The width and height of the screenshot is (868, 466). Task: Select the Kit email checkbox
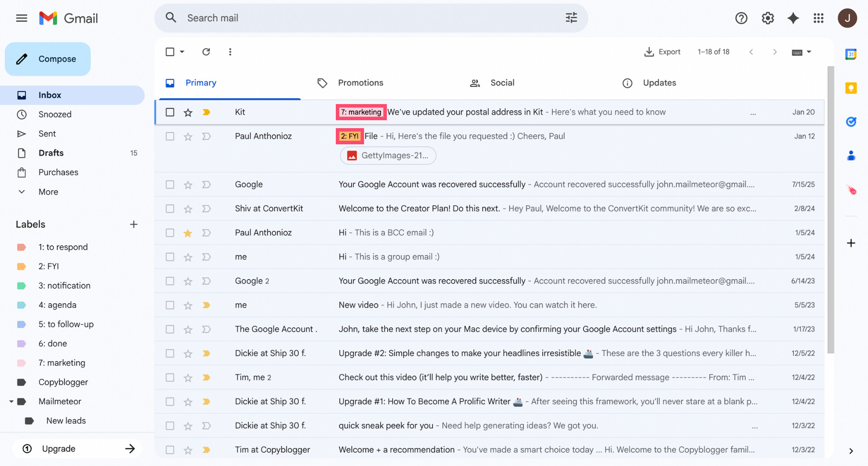tap(170, 112)
